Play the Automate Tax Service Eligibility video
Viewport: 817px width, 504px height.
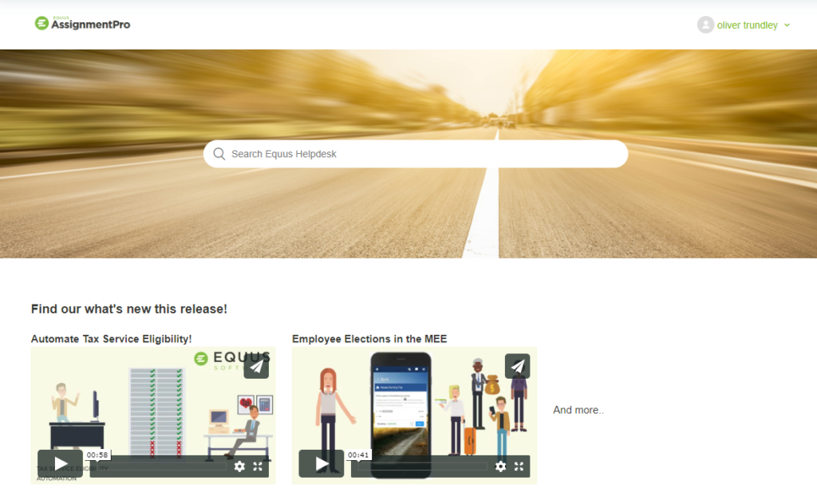(x=60, y=463)
